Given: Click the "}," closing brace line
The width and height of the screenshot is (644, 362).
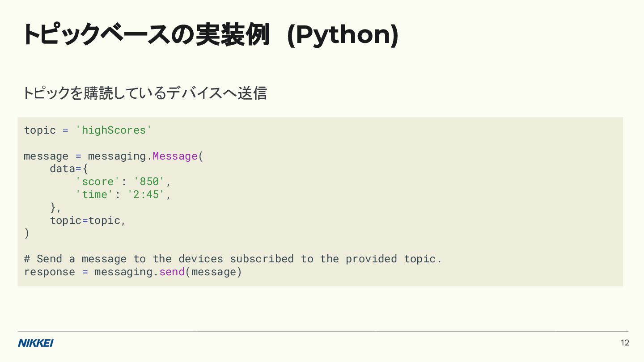Looking at the screenshot, I should tap(55, 207).
